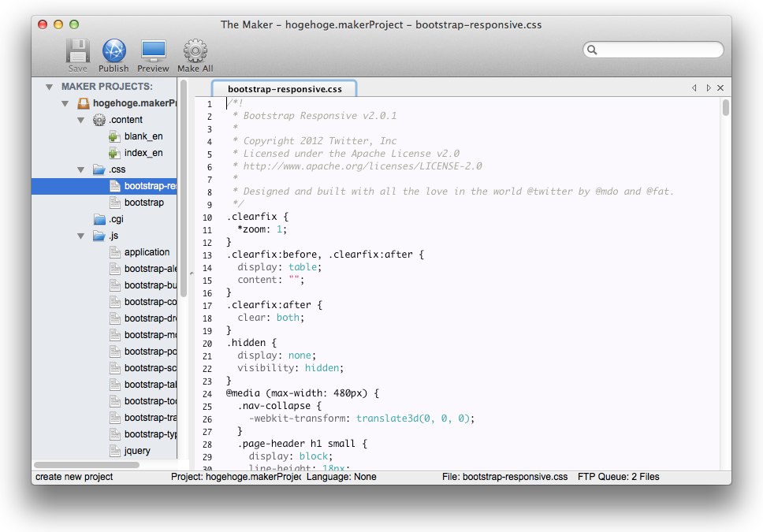Collapse the .js folder disclosure triangle
763x532 pixels.
pyautogui.click(x=80, y=236)
